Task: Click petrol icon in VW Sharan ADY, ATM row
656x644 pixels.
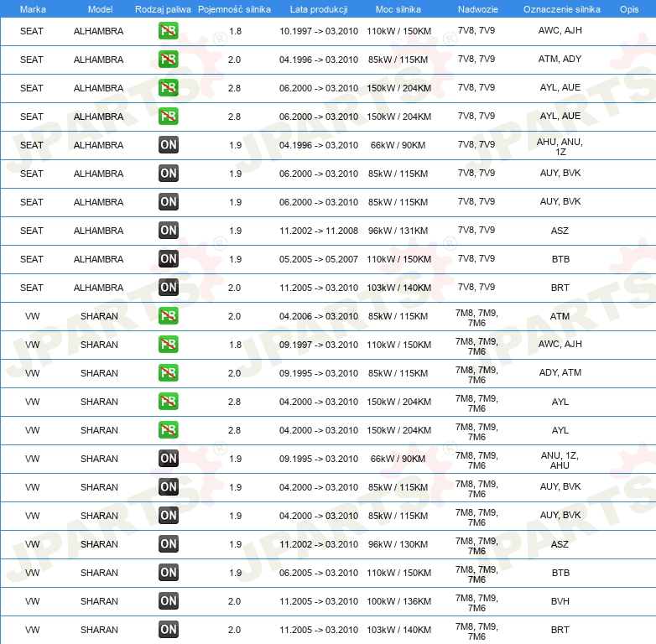Action: point(168,373)
